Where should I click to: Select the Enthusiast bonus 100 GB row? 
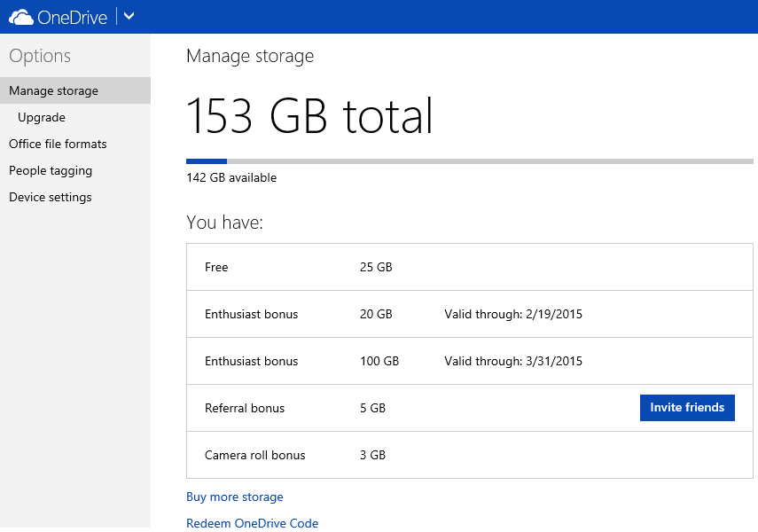pyautogui.click(x=469, y=361)
